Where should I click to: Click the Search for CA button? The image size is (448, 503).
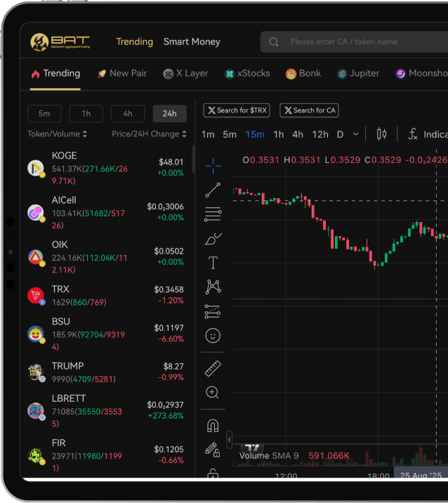[309, 110]
